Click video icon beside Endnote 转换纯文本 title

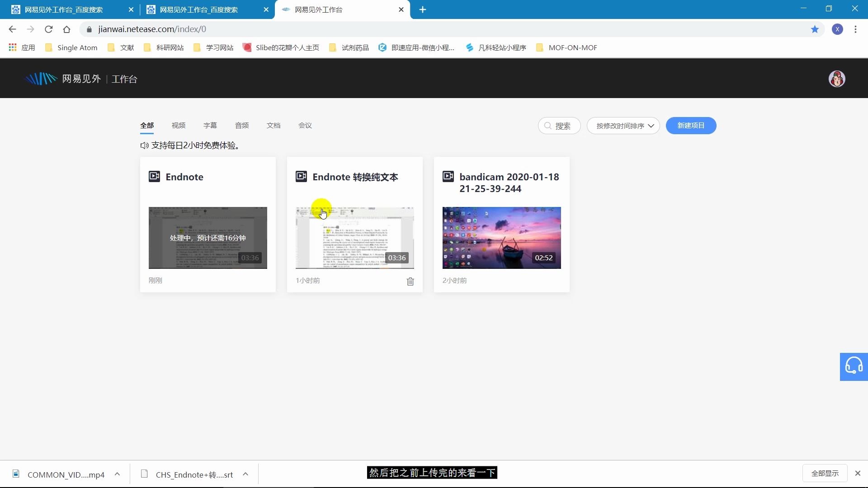click(x=301, y=176)
